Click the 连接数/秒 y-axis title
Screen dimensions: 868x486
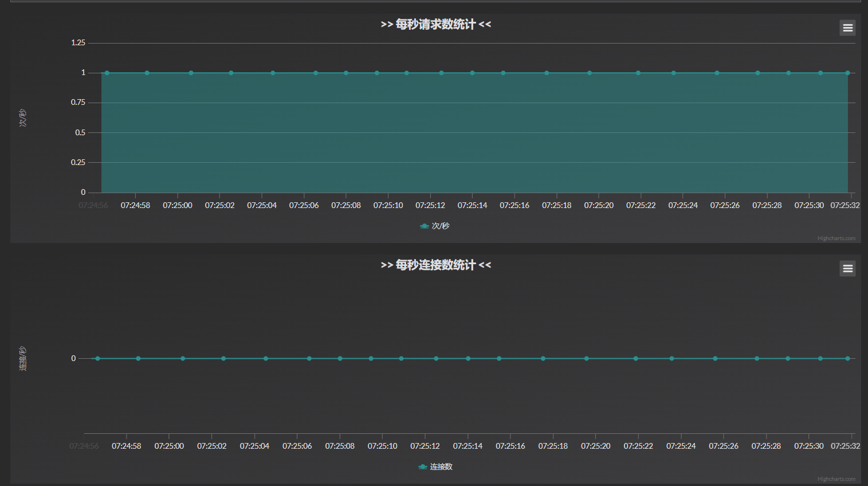click(23, 358)
